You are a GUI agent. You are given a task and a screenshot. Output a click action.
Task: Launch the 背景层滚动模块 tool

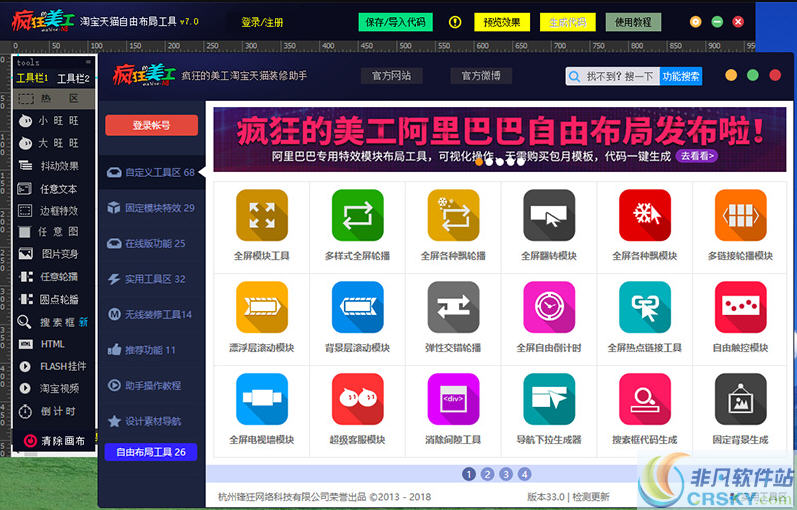coord(357,307)
